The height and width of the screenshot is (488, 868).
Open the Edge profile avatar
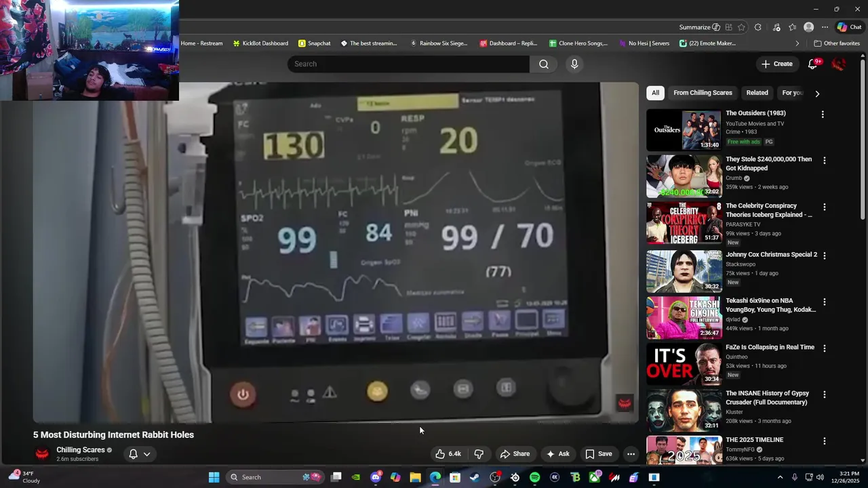808,27
